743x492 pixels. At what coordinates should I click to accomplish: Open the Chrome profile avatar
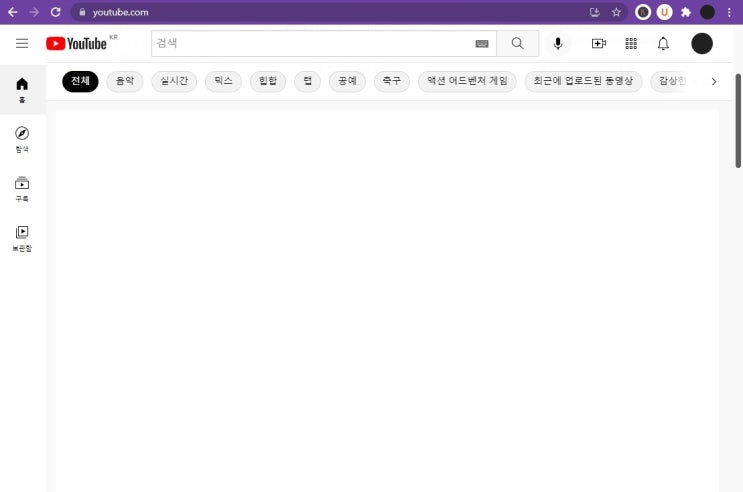[x=707, y=12]
